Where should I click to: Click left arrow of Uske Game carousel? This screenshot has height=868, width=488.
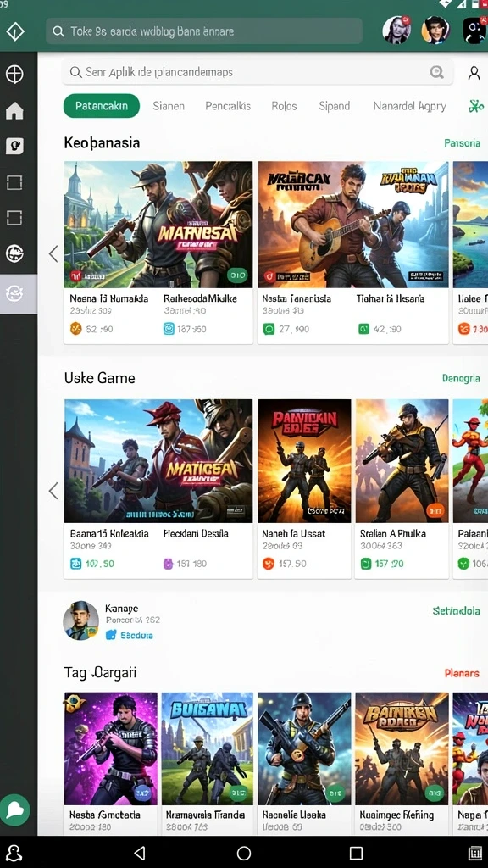click(53, 491)
